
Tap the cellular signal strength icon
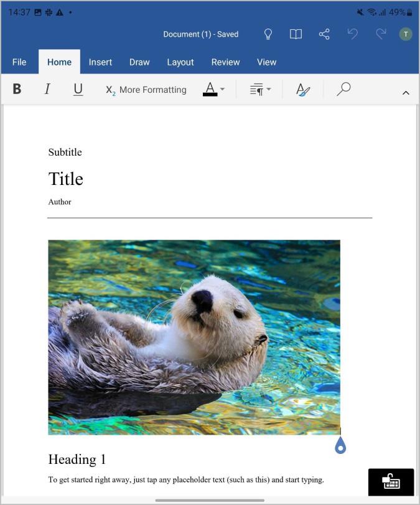pos(382,12)
